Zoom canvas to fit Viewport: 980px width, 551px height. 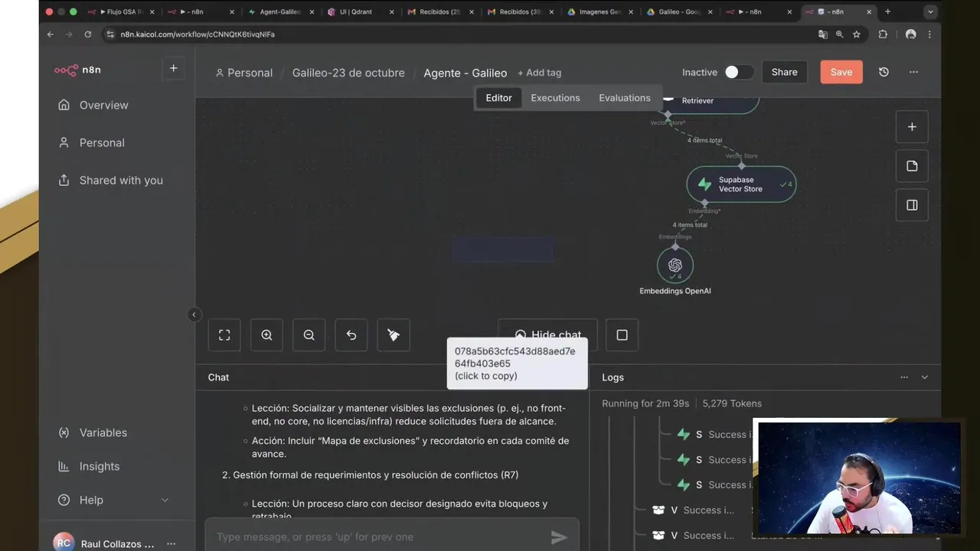[x=224, y=335]
